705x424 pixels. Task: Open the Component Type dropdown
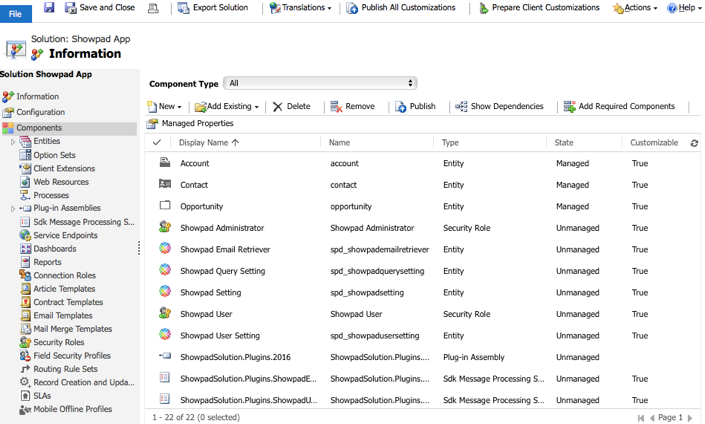pos(320,83)
